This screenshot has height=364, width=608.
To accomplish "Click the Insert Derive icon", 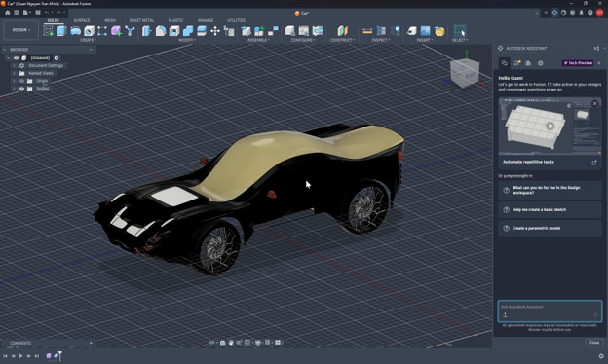I will [x=412, y=31].
